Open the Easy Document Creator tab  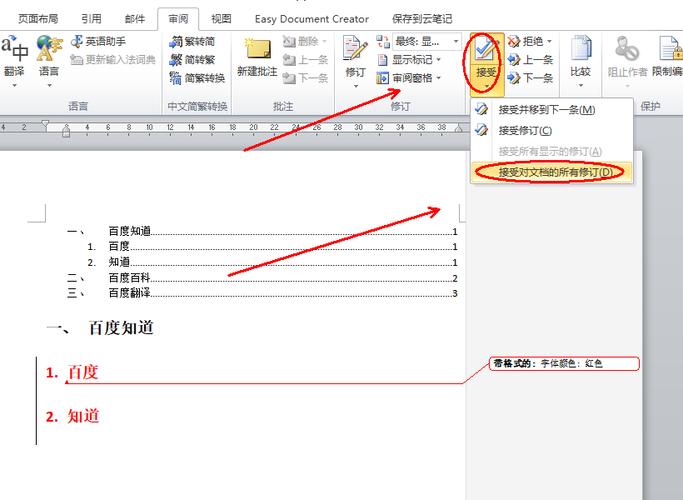pyautogui.click(x=312, y=19)
